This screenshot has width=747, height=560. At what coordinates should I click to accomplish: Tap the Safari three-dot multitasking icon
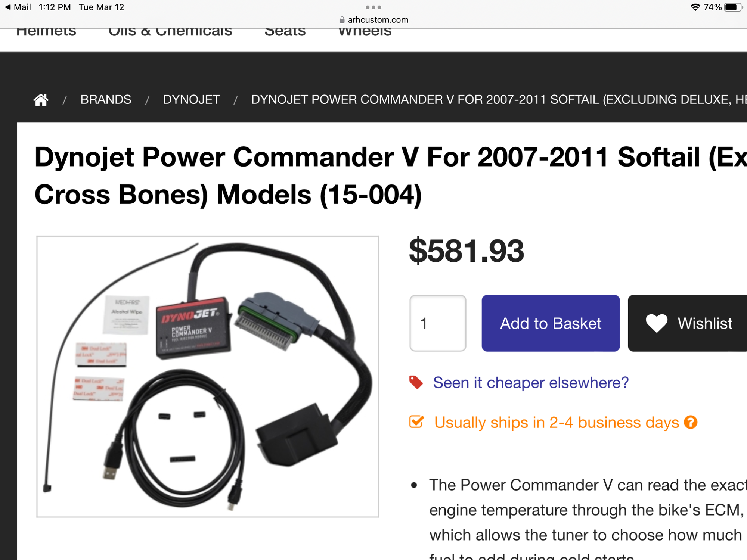click(x=373, y=7)
